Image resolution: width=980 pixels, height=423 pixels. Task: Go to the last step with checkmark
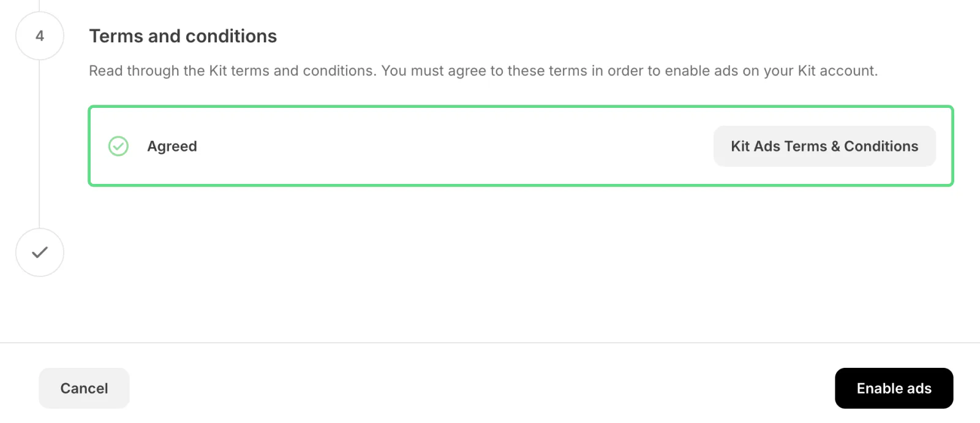pyautogui.click(x=40, y=252)
